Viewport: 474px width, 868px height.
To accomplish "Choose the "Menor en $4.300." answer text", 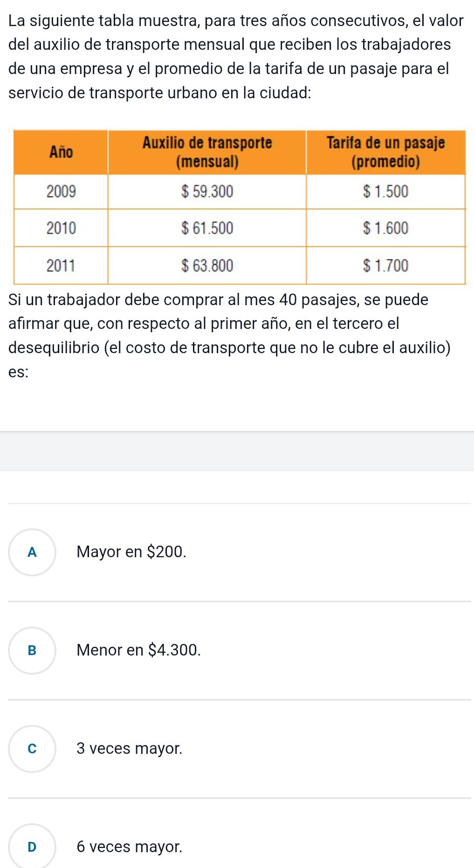I will click(x=139, y=650).
